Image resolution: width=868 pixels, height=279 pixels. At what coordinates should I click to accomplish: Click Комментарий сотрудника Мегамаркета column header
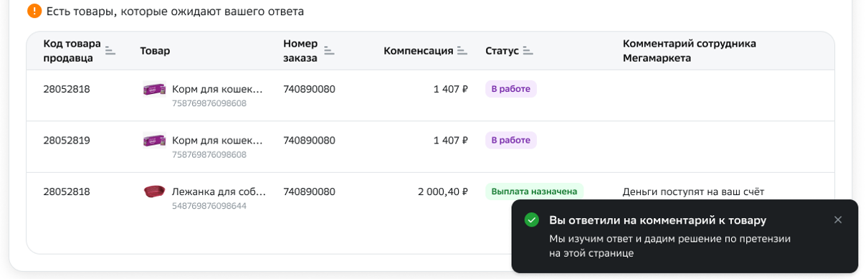pyautogui.click(x=690, y=51)
